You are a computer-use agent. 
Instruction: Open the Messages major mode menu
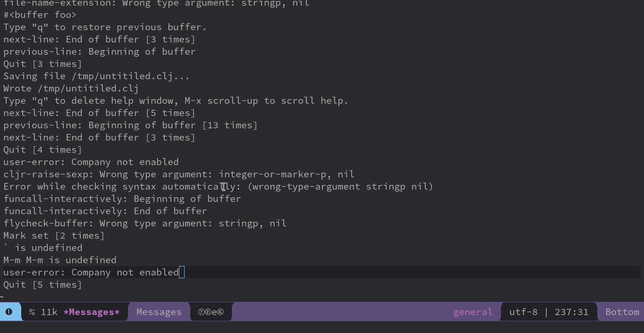[x=159, y=312]
